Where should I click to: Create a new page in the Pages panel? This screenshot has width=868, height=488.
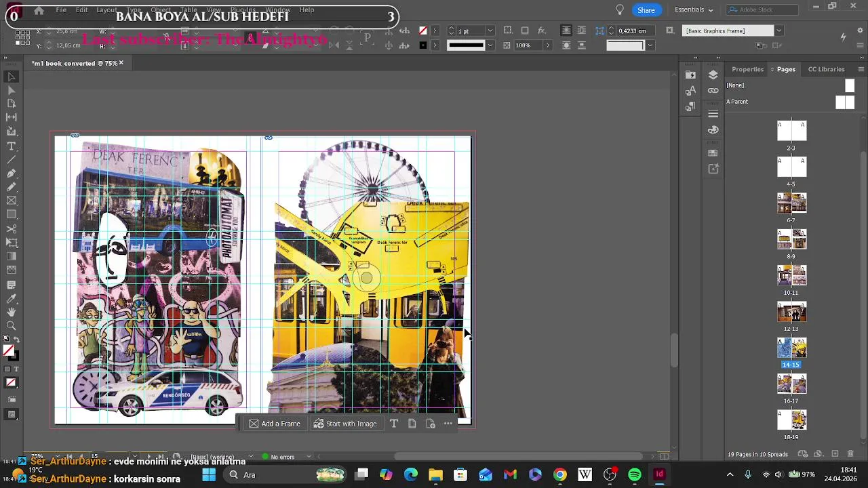(835, 453)
